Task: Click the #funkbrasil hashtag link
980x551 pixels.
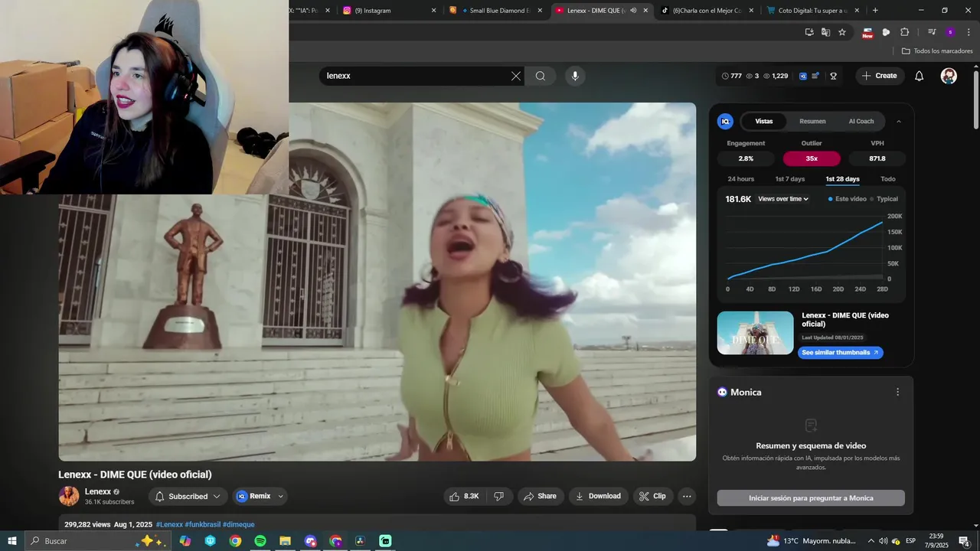Action: click(202, 525)
